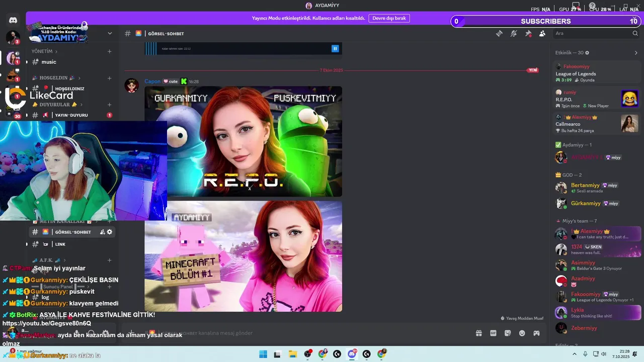
Task: Open emoji server icon with sunglasses
Action: pos(13,76)
